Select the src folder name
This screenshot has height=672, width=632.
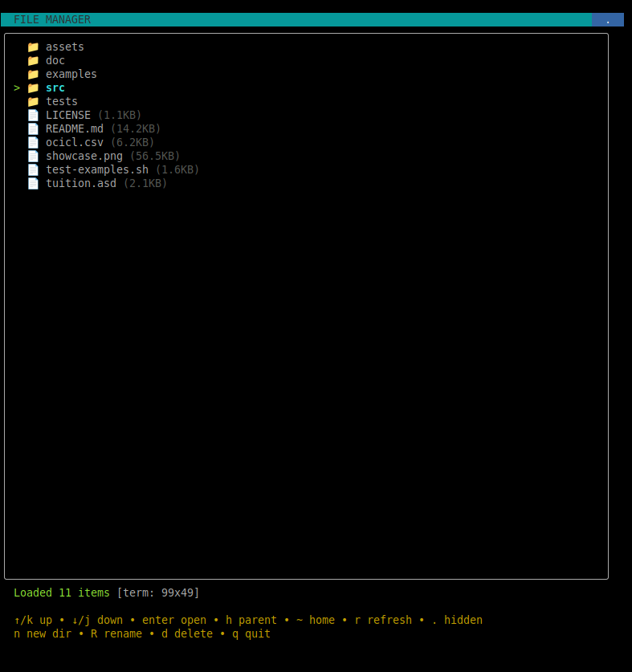tap(55, 88)
